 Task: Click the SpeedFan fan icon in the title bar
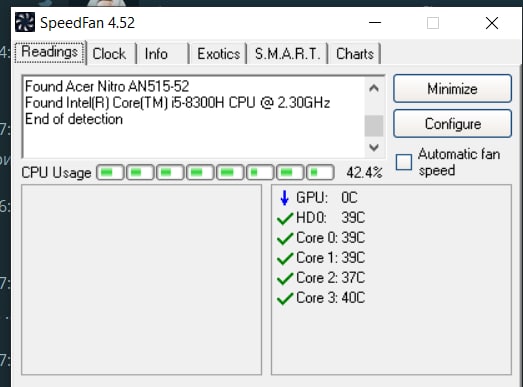point(25,22)
